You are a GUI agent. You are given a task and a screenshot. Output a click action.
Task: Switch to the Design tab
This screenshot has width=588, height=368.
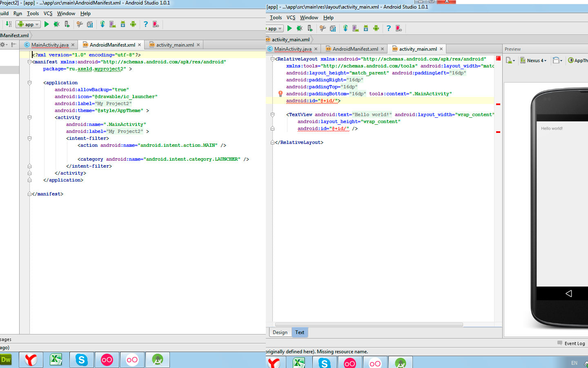pos(280,332)
